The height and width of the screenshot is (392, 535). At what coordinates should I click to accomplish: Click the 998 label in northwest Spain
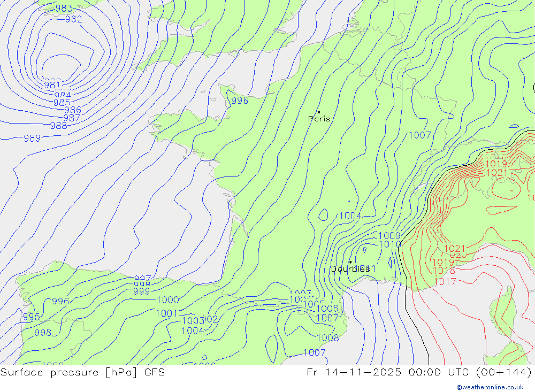[x=43, y=333]
